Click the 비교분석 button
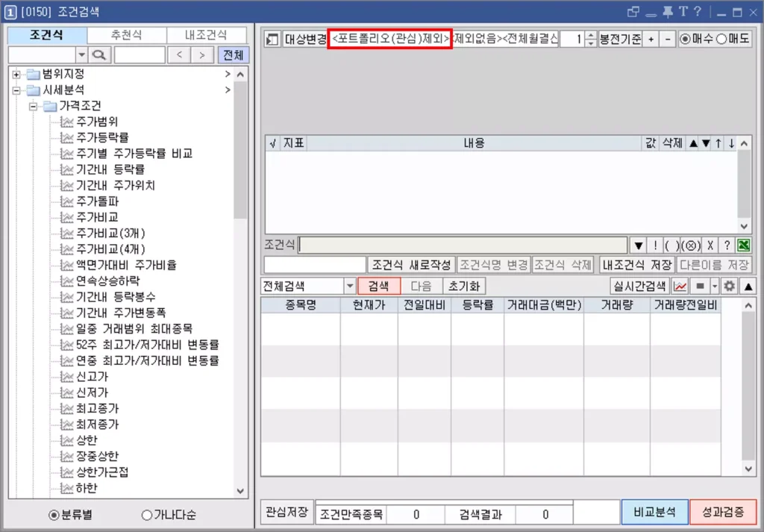 click(x=654, y=512)
